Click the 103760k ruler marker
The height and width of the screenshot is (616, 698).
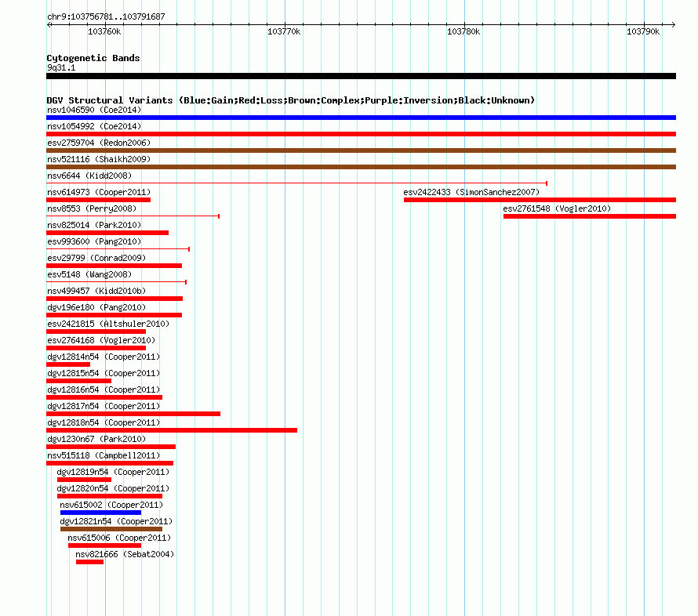click(x=104, y=31)
